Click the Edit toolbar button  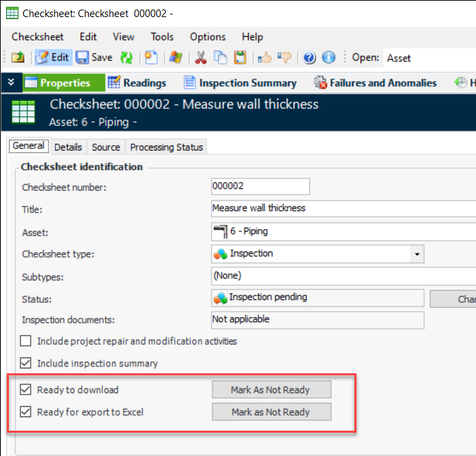[52, 57]
